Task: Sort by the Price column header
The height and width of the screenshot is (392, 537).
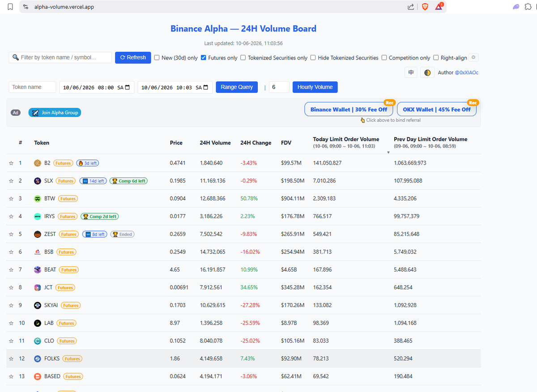Action: pyautogui.click(x=176, y=143)
